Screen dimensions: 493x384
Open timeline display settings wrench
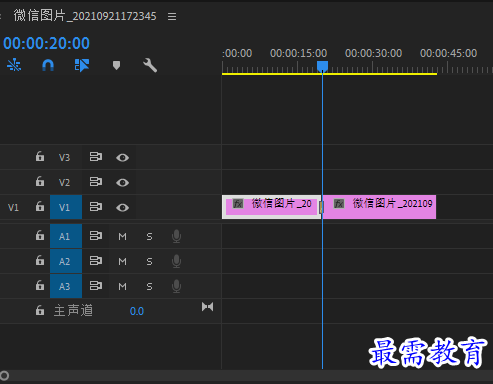coord(150,65)
